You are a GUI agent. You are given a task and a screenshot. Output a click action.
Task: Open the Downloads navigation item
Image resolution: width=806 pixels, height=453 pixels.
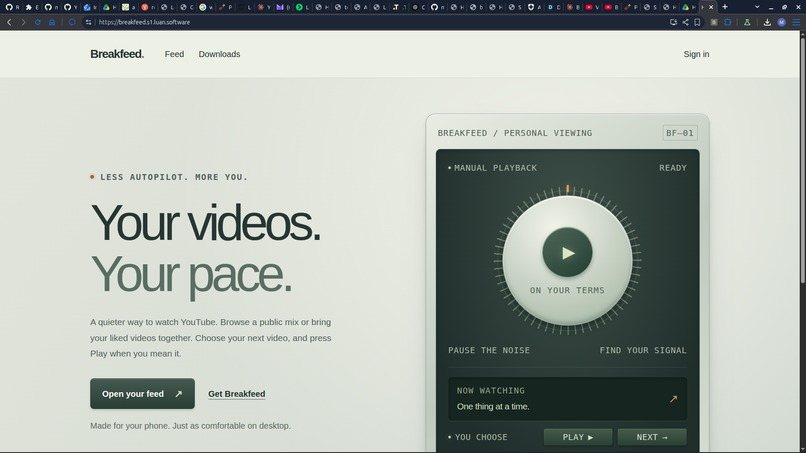pos(219,54)
